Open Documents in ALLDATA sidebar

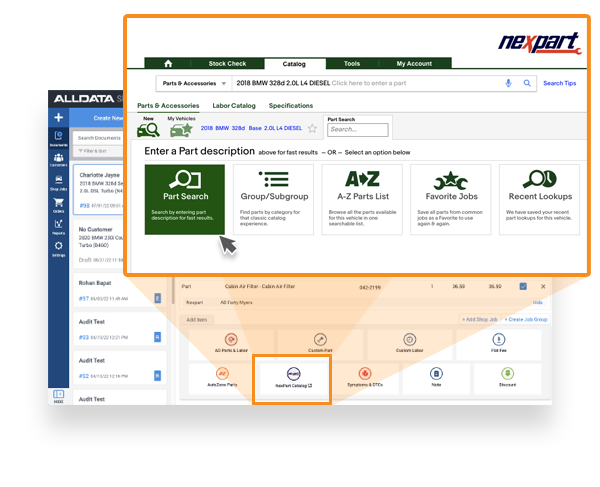(x=59, y=139)
